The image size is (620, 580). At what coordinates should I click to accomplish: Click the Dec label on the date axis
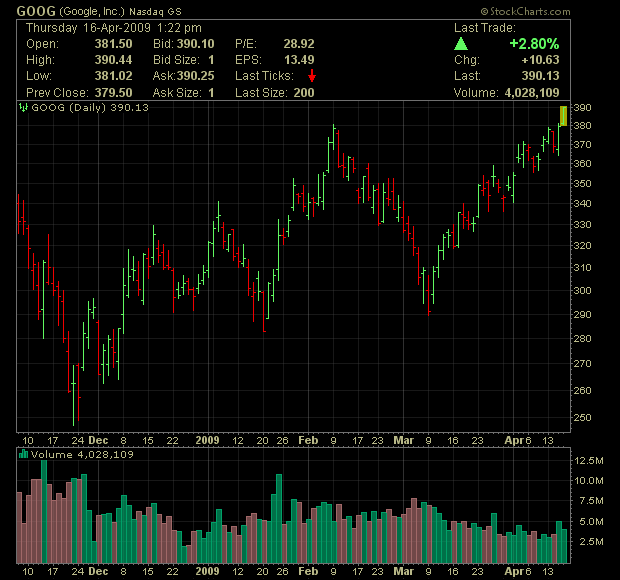(98, 439)
